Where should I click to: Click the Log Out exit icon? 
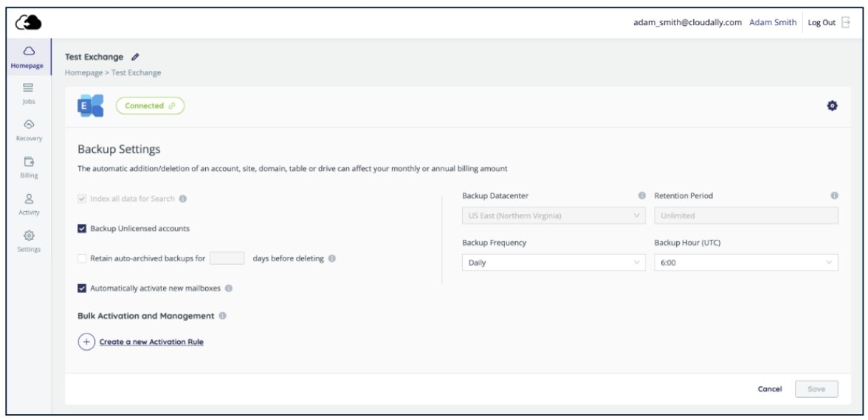[846, 23]
